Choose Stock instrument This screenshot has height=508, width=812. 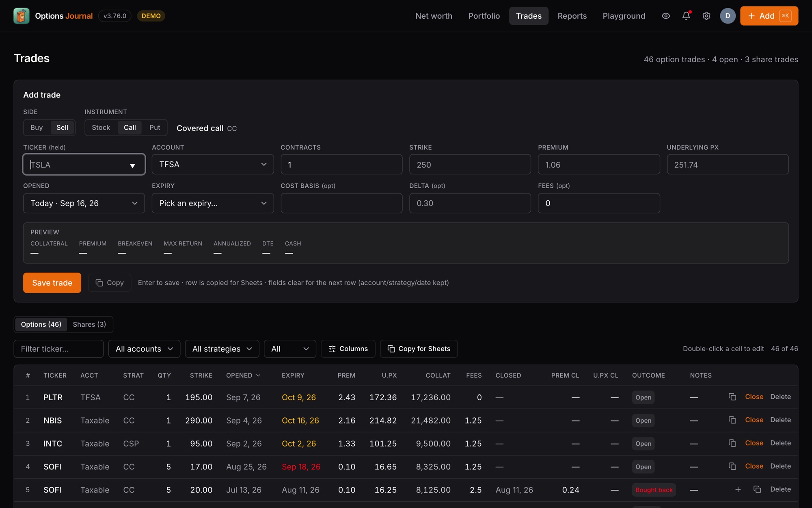click(x=101, y=128)
